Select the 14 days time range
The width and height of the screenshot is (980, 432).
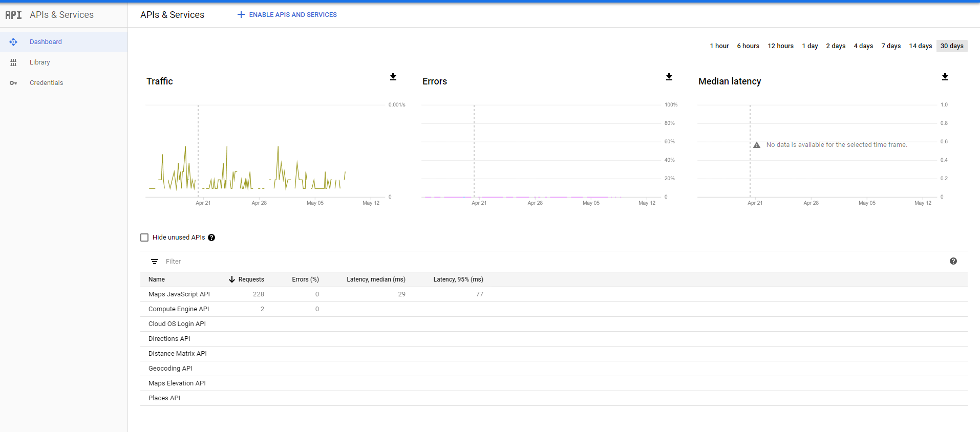[920, 46]
